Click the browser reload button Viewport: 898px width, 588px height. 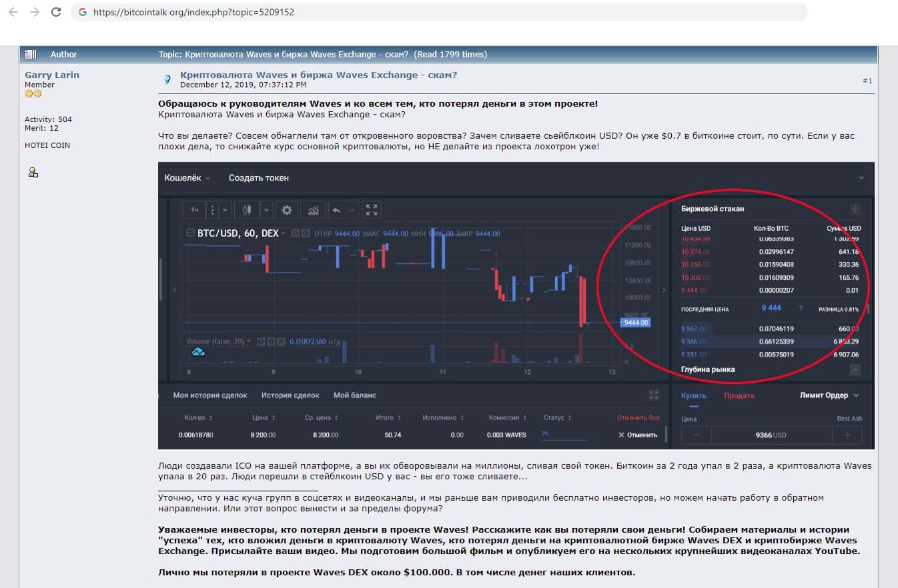coord(56,12)
